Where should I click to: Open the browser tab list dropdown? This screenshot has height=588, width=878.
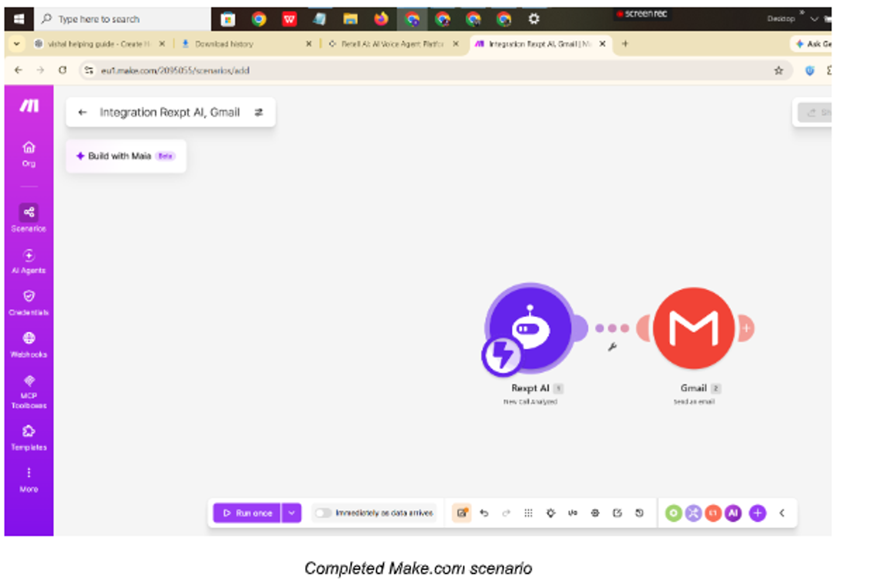16,44
